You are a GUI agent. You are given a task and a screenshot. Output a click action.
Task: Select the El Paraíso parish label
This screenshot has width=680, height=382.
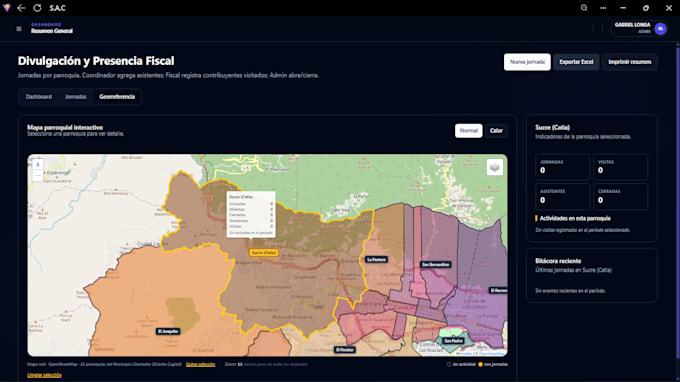click(x=345, y=349)
